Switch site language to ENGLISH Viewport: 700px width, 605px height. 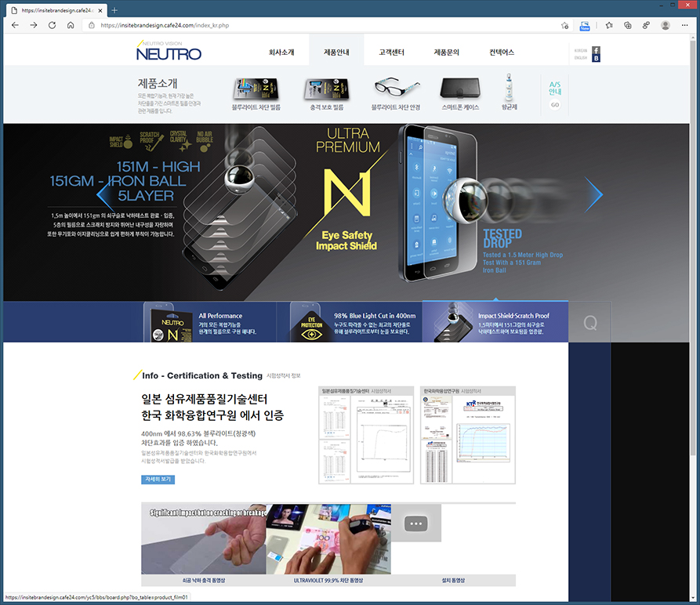pyautogui.click(x=580, y=58)
